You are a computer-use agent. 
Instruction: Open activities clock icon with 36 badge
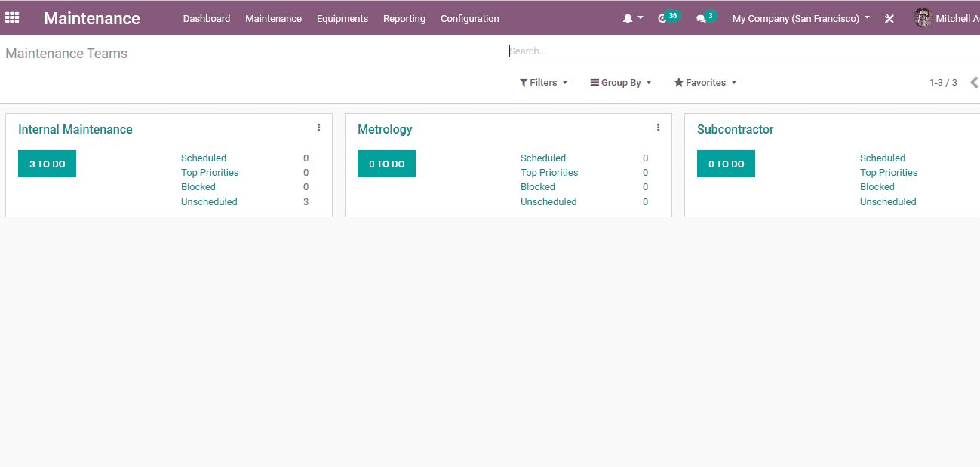[x=668, y=17]
